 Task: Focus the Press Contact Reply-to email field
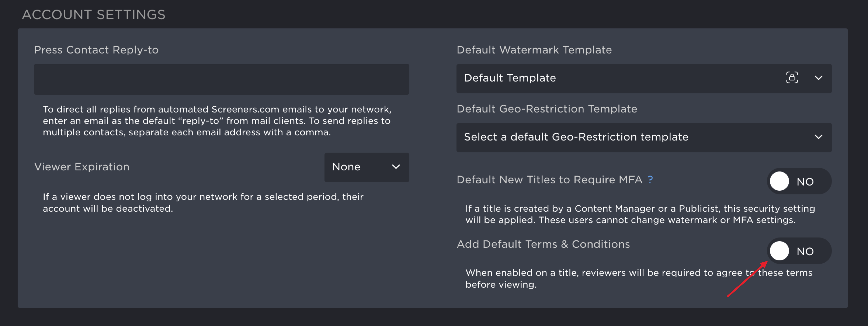[221, 79]
